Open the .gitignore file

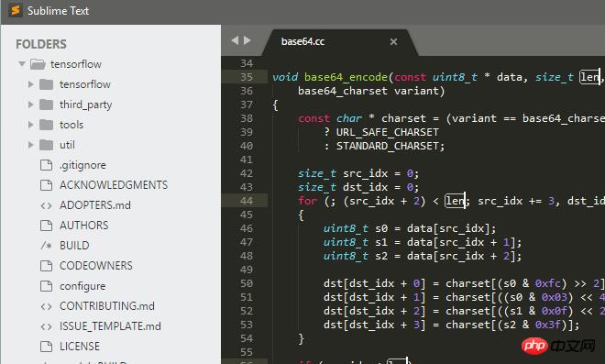(82, 165)
